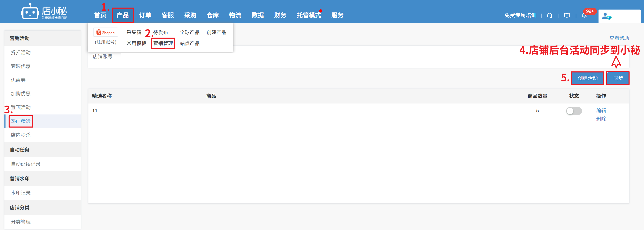The height and width of the screenshot is (230, 644).
Task: Click the 创建活动 button
Action: 588,78
